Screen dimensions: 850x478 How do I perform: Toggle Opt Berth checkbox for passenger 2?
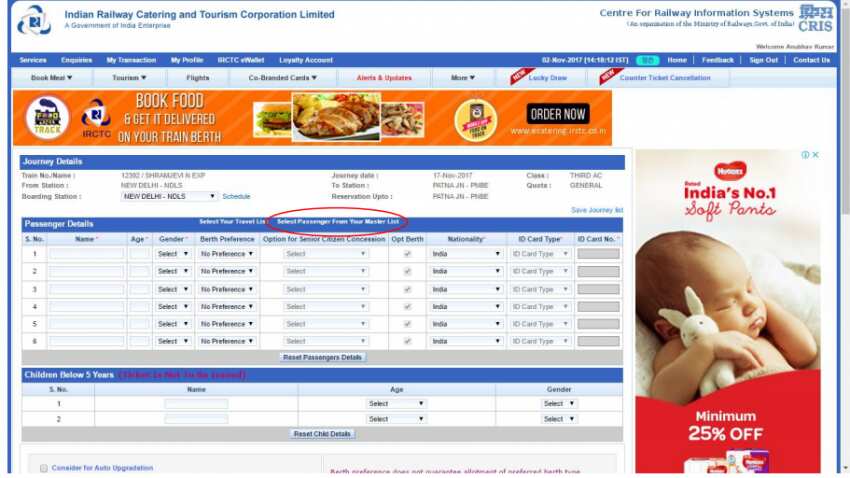(x=408, y=272)
